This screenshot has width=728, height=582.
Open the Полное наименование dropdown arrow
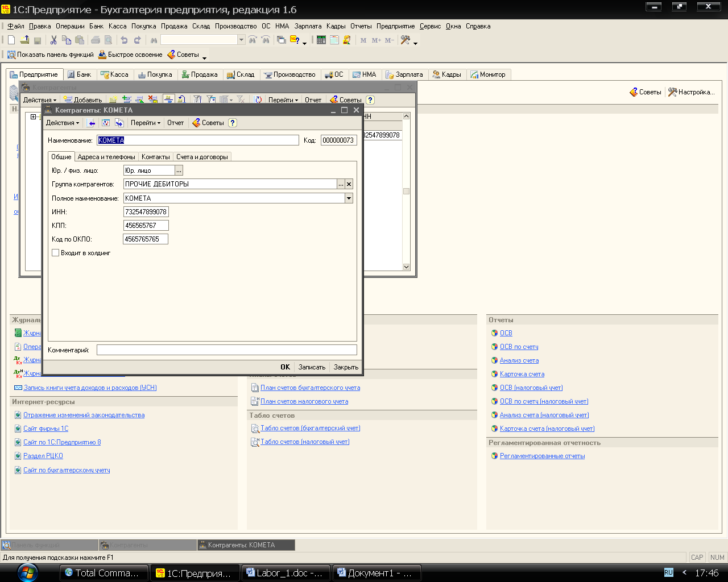(x=349, y=198)
